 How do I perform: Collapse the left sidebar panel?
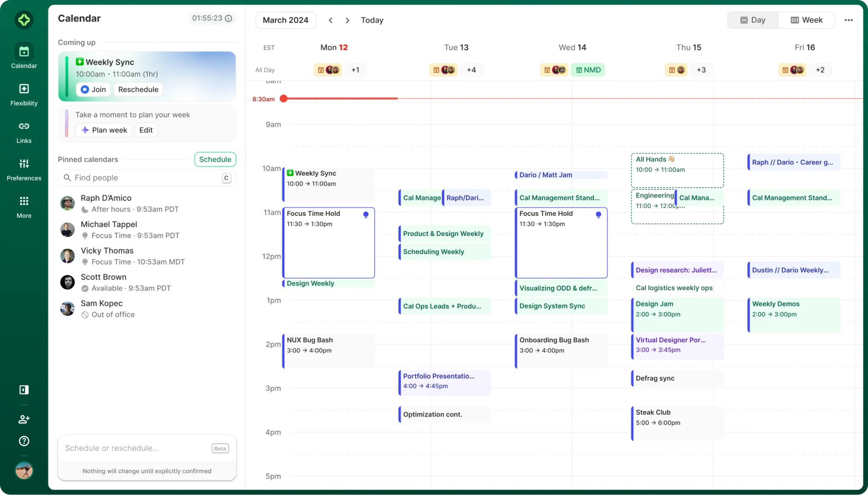[24, 390]
